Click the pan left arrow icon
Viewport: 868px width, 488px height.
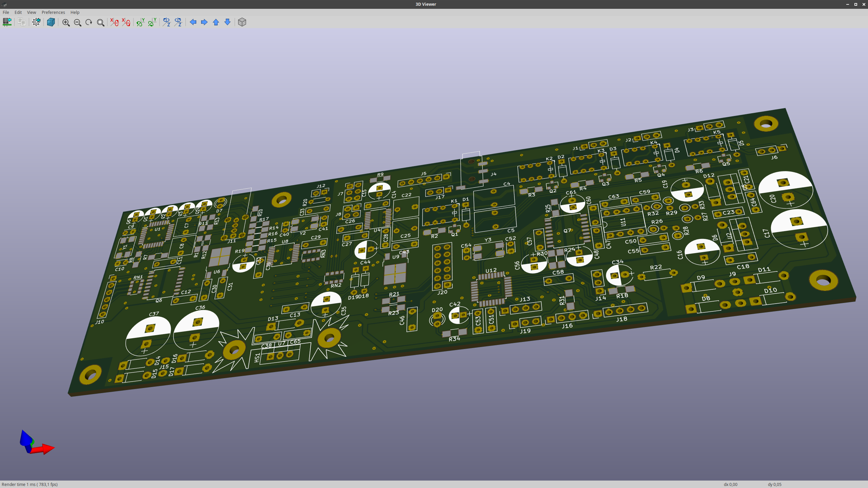coord(193,22)
